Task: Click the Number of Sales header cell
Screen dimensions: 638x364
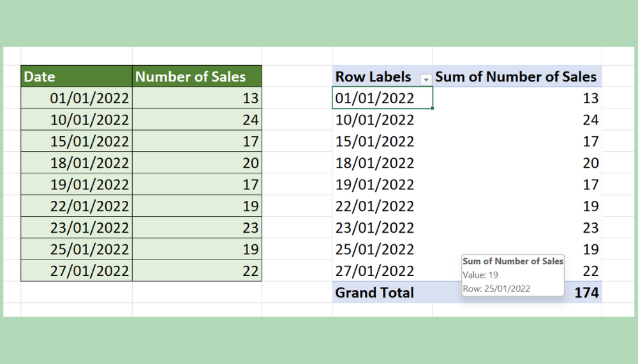Action: [x=197, y=76]
